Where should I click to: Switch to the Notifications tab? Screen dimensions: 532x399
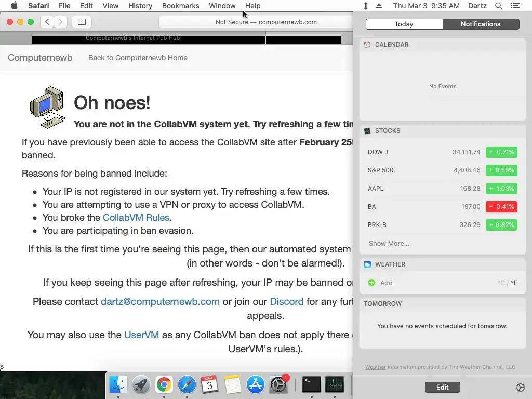pyautogui.click(x=481, y=24)
